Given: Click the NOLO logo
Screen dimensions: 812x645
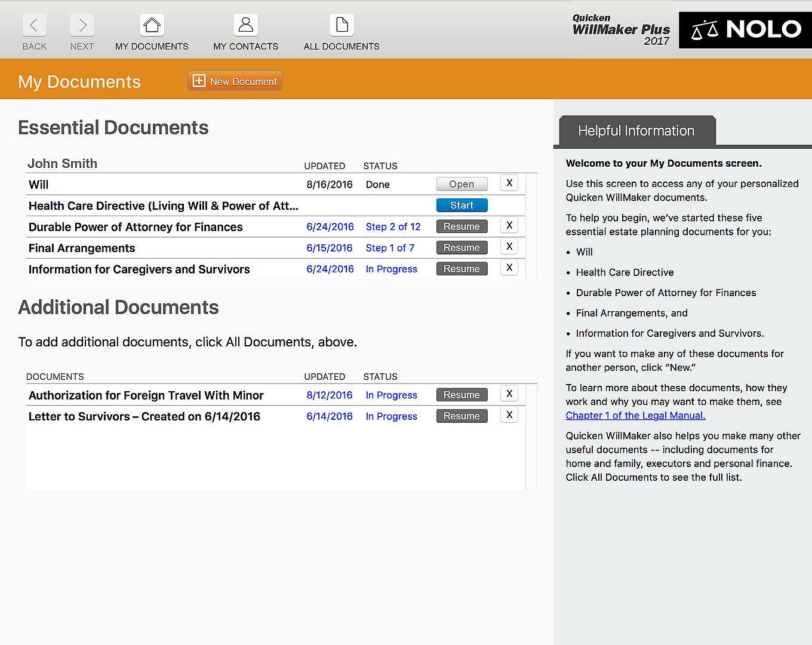Looking at the screenshot, I should (745, 30).
